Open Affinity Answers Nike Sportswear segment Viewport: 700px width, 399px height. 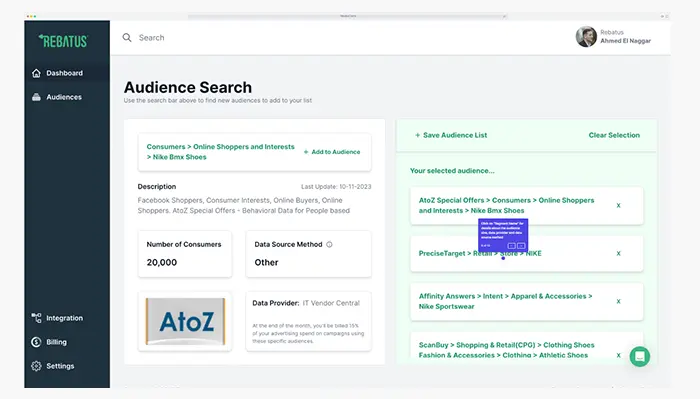[505, 301]
